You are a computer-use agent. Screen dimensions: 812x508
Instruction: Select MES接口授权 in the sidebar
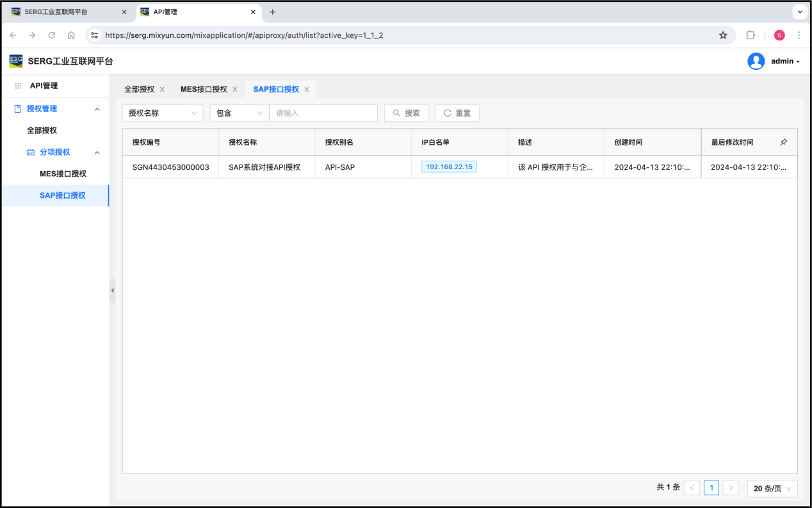click(63, 174)
